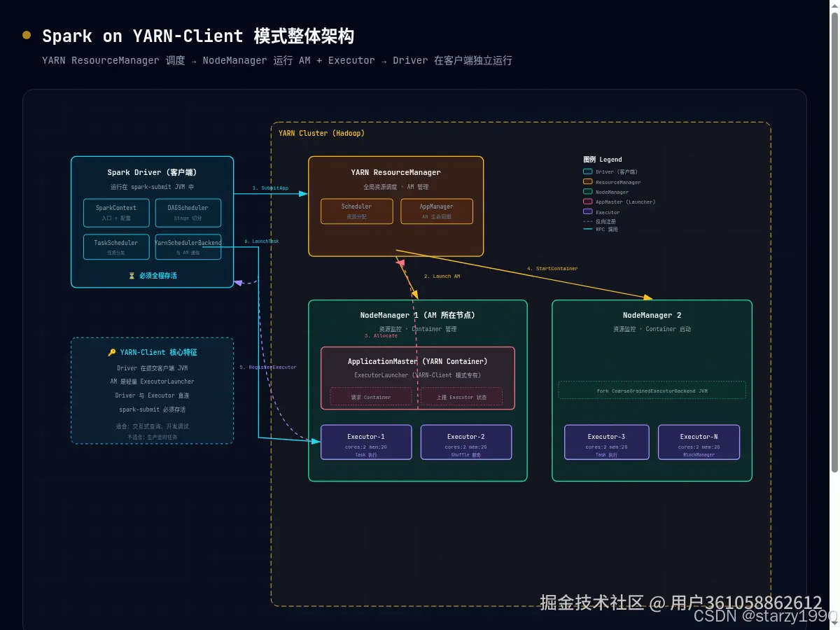Click the ExecutorLauncher (YARN-Client 模式专有) text

418,375
